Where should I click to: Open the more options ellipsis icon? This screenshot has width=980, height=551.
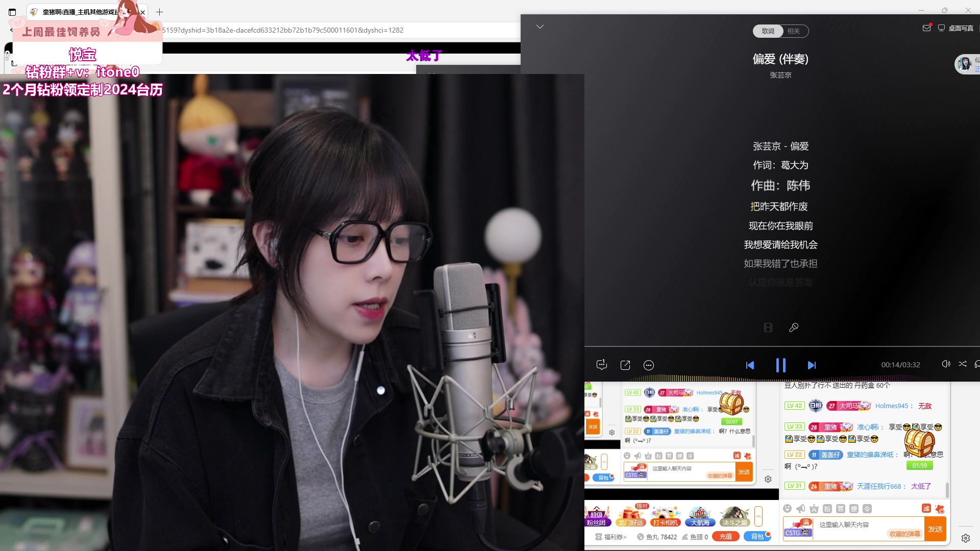pyautogui.click(x=649, y=365)
